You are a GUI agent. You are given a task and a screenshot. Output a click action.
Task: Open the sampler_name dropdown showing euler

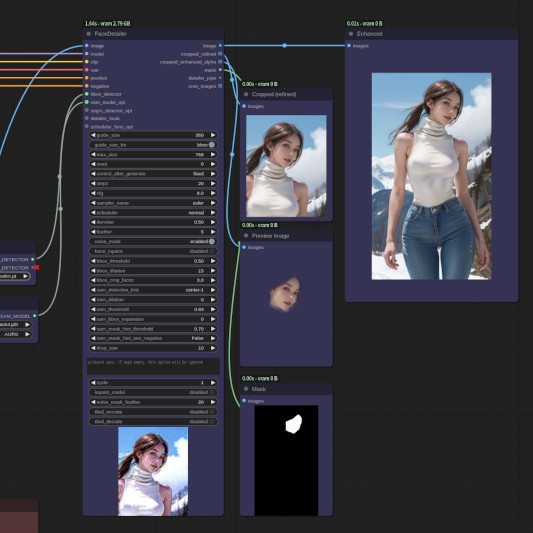153,203
